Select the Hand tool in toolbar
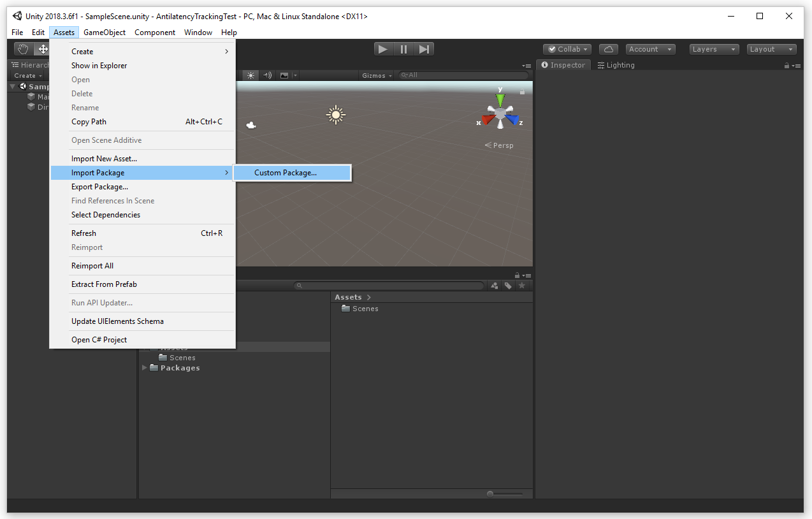Image resolution: width=812 pixels, height=519 pixels. point(22,49)
